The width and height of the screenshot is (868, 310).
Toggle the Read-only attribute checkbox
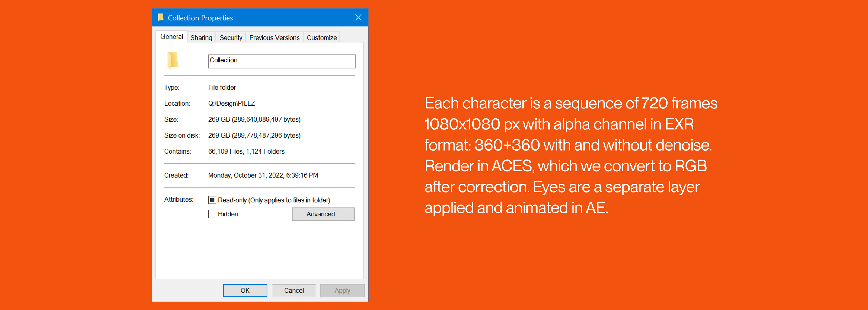pyautogui.click(x=212, y=200)
